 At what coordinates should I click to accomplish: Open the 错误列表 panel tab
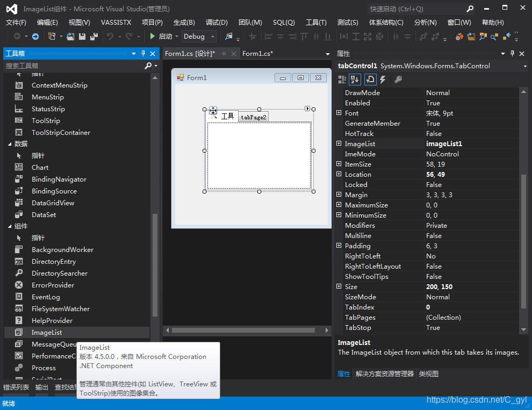tap(16, 387)
